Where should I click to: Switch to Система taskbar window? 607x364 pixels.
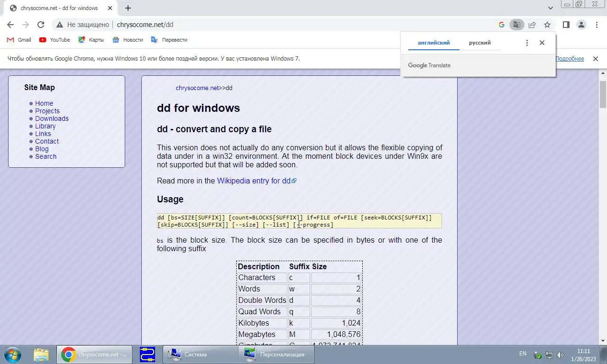[200, 354]
